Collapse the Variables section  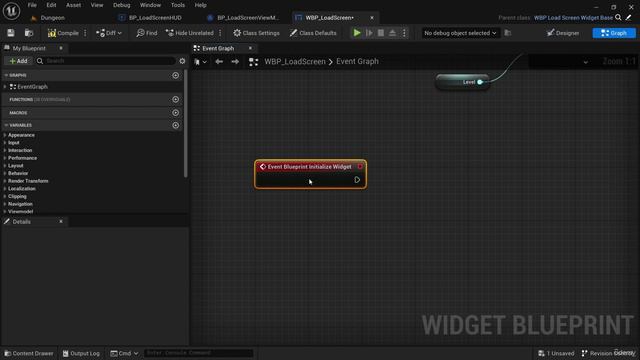click(6, 125)
